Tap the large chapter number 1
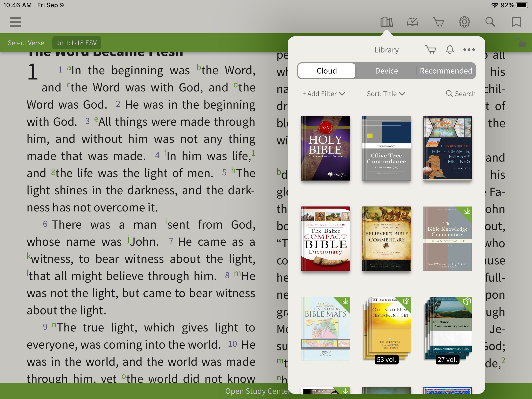This screenshot has height=399, width=532. click(33, 71)
